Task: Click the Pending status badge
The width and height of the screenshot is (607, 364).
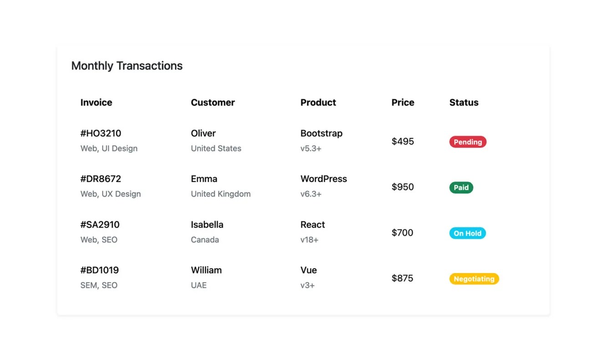Action: point(468,142)
